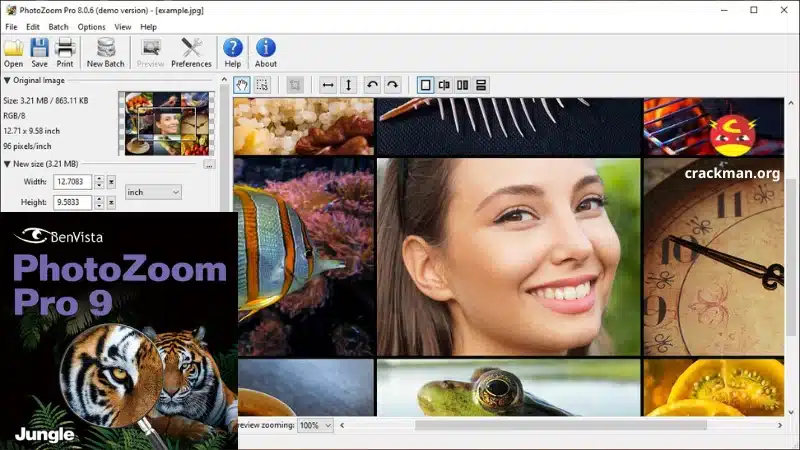Click the small button right of Width stepper
800x450 pixels.
point(111,182)
